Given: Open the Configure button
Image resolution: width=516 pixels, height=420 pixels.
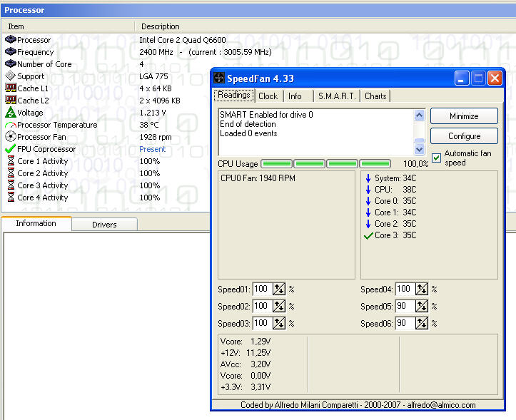Looking at the screenshot, I should point(464,135).
